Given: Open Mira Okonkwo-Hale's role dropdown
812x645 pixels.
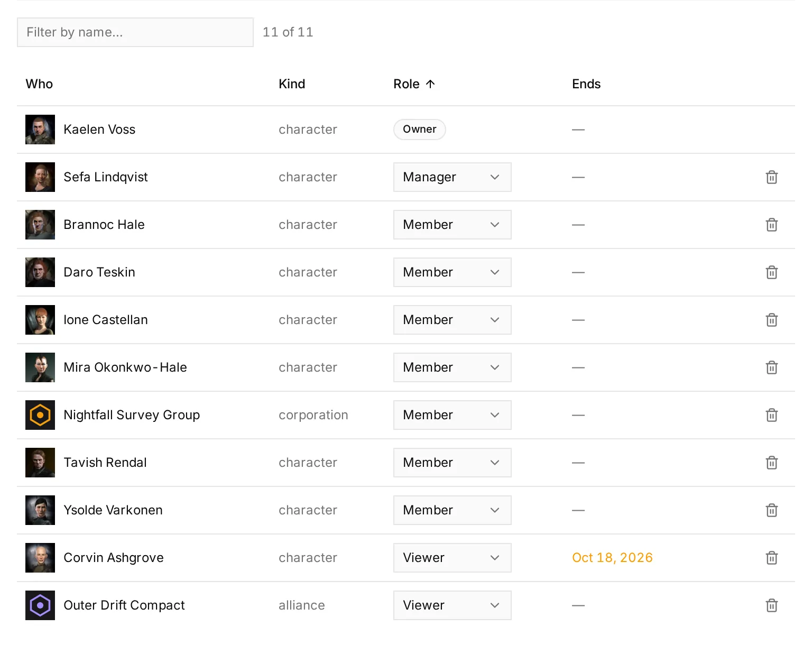Looking at the screenshot, I should tap(452, 367).
